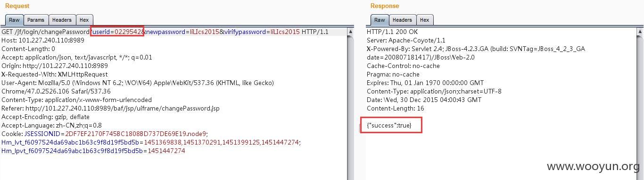The width and height of the screenshot is (644, 180).
Task: Click the Request panel heading
Action: 17,6
